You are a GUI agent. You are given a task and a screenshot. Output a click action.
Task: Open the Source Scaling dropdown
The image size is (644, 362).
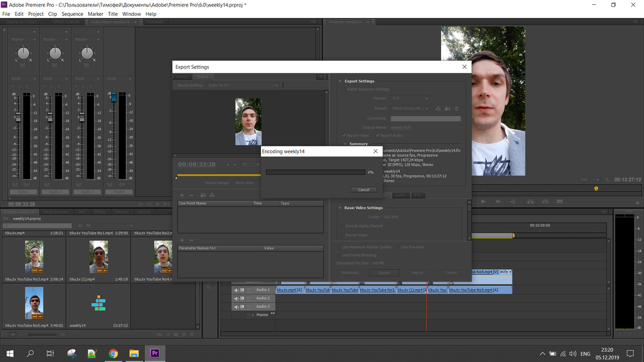click(x=244, y=85)
